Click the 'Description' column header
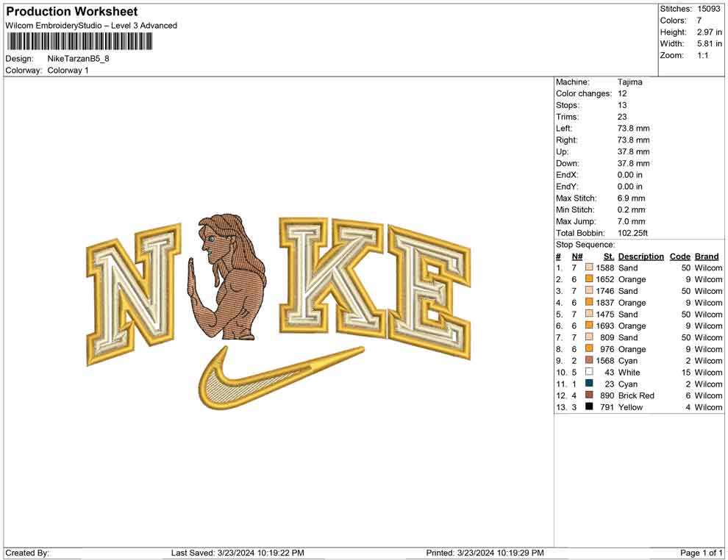Viewport: 728px width, 560px height. pos(641,256)
